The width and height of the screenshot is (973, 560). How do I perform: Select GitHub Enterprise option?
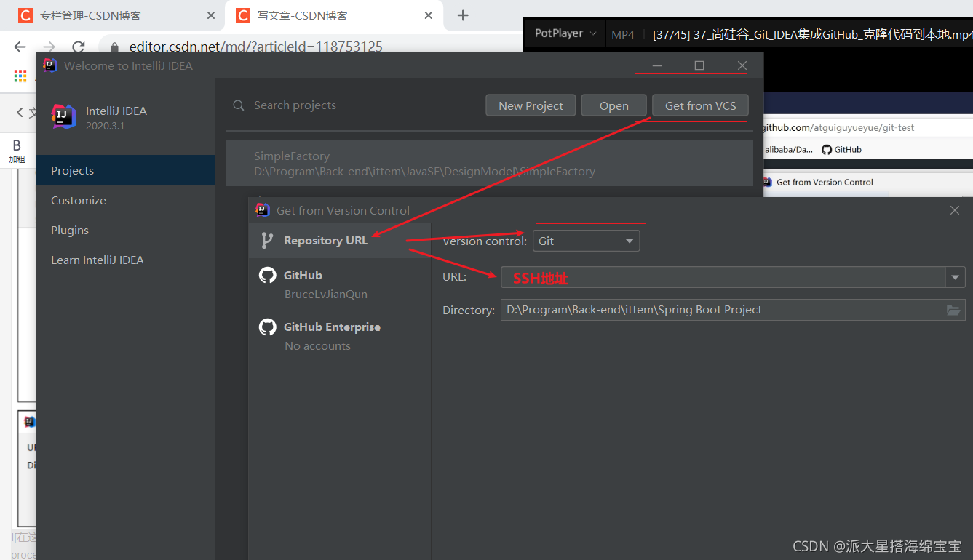(x=340, y=336)
